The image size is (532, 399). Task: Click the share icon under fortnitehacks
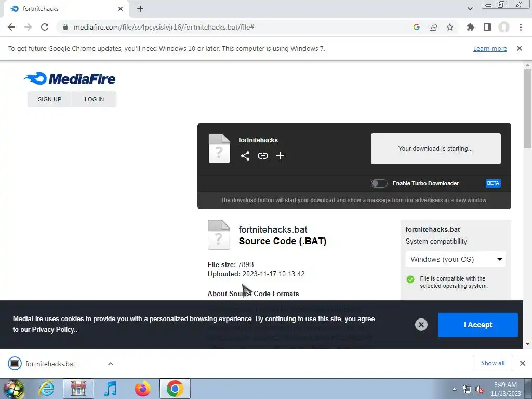point(245,156)
